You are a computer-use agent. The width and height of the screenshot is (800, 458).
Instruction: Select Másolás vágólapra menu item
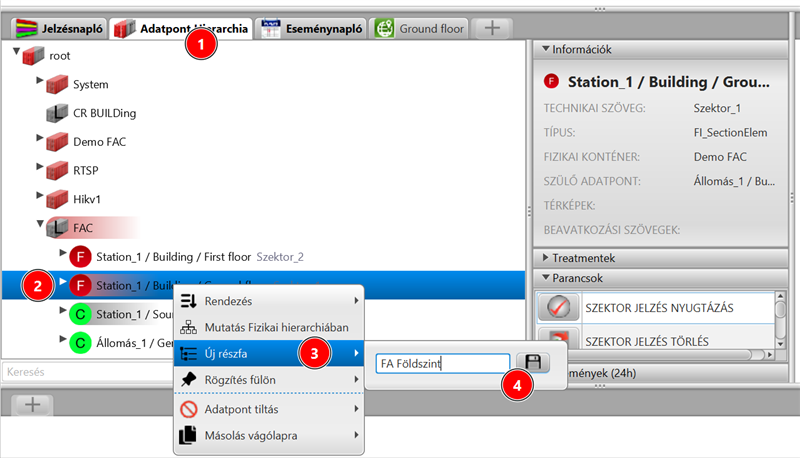(x=251, y=435)
